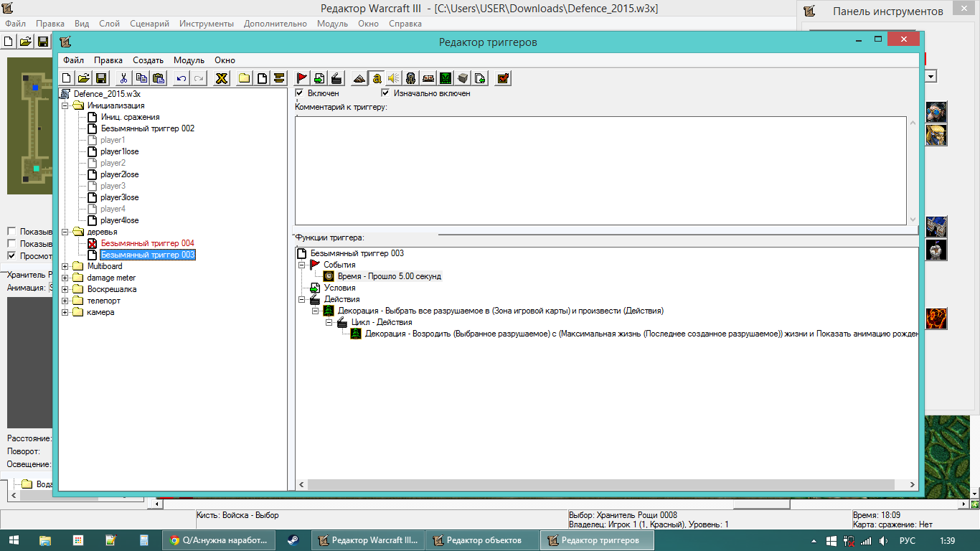The width and height of the screenshot is (980, 551).
Task: Expand the Воскрешалка folder
Action: (x=65, y=289)
